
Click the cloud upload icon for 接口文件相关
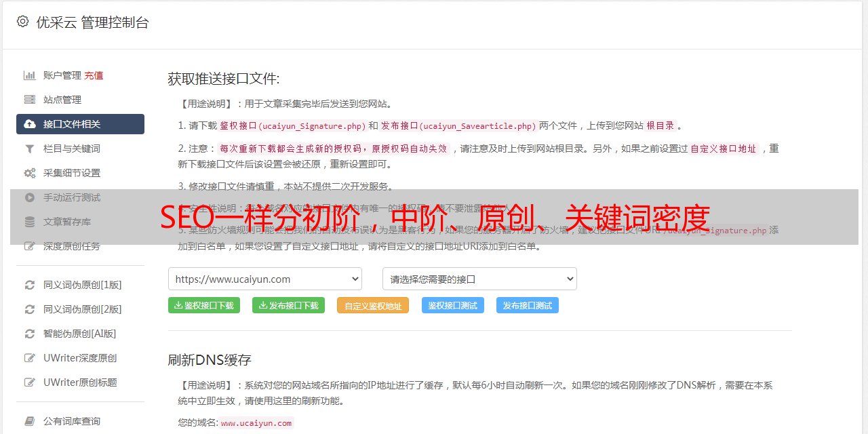point(30,124)
